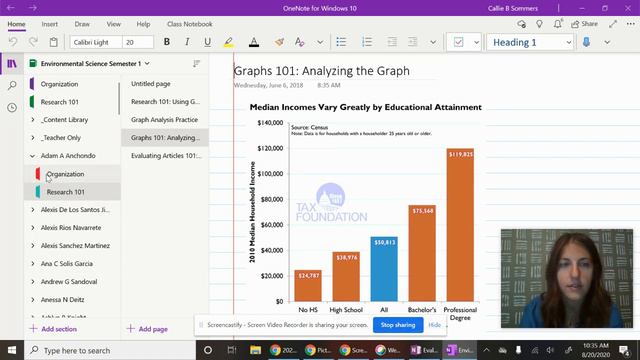Image resolution: width=640 pixels, height=360 pixels.
Task: Click the Share button
Action: pos(584,24)
